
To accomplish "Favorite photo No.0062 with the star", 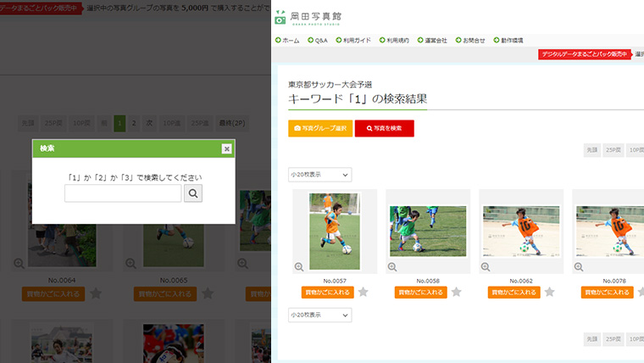I will (x=550, y=292).
